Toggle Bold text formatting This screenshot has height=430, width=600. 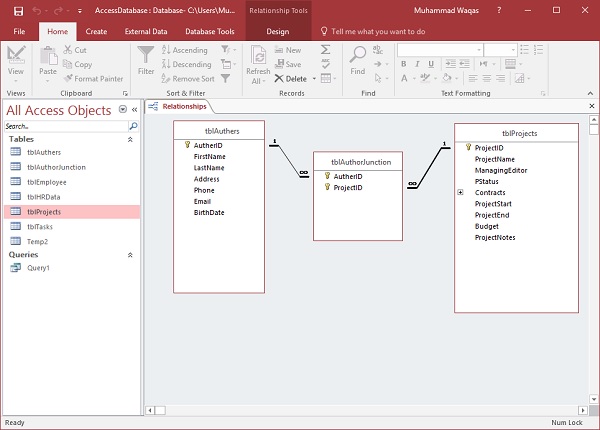pos(402,65)
